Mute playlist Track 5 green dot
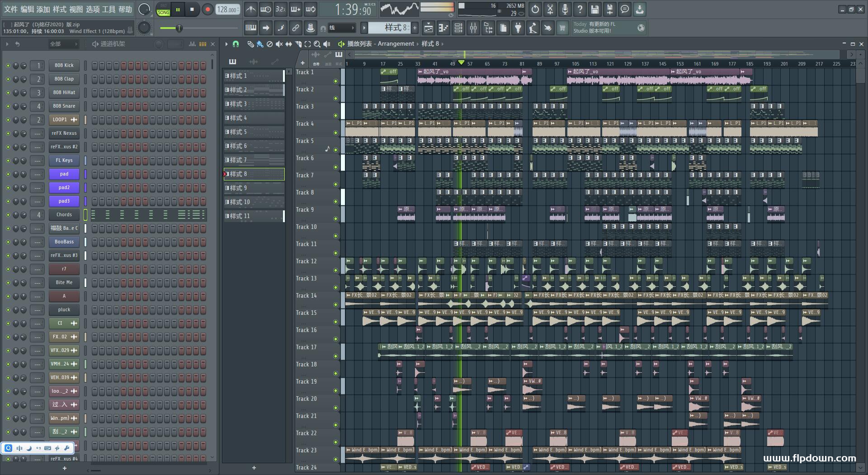The image size is (868, 475). click(335, 150)
